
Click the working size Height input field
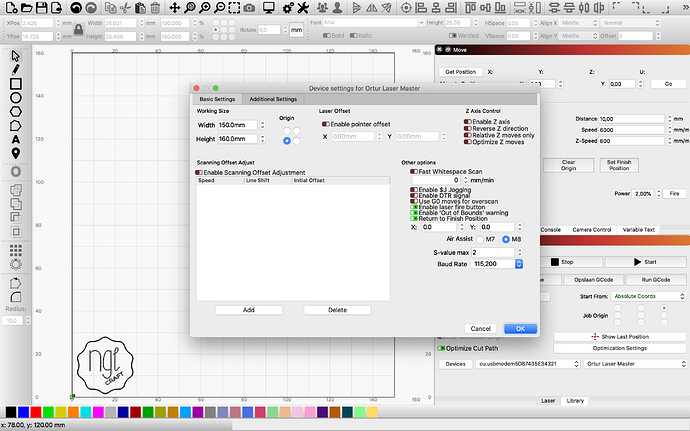pyautogui.click(x=237, y=139)
